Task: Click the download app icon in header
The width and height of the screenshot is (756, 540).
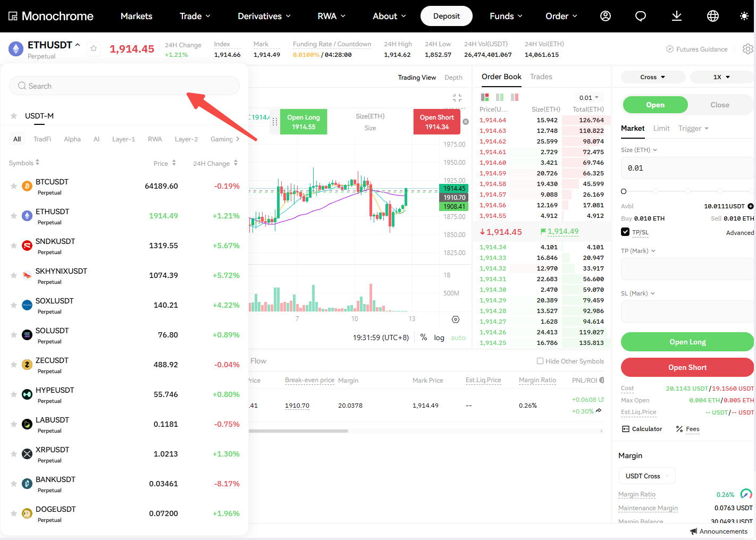Action: (677, 16)
